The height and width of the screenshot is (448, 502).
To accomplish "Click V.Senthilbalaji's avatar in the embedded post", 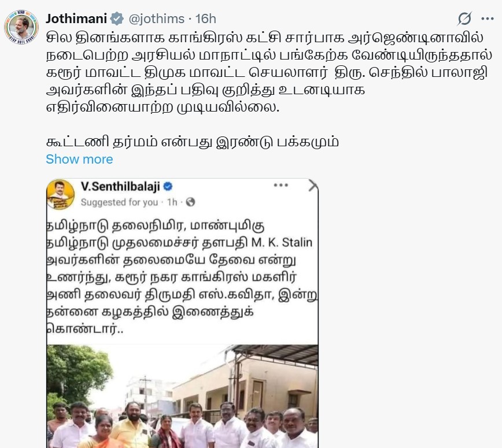I will tap(61, 195).
